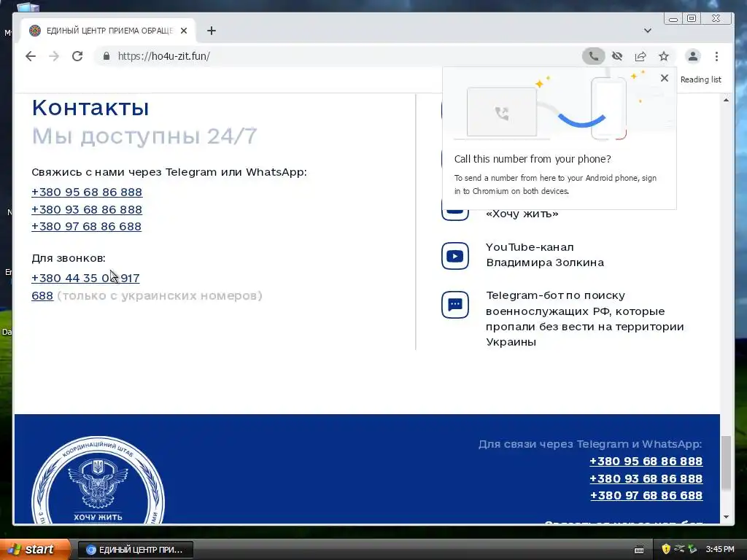This screenshot has height=560, width=747.
Task: Click the click-to-call phone icon in address bar
Action: pos(593,56)
